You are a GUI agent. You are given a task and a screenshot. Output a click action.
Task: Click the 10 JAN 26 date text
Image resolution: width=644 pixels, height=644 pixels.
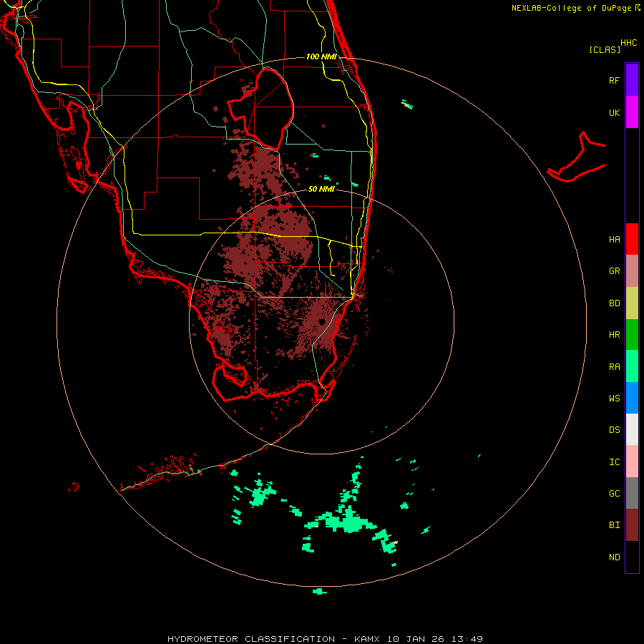(416, 639)
